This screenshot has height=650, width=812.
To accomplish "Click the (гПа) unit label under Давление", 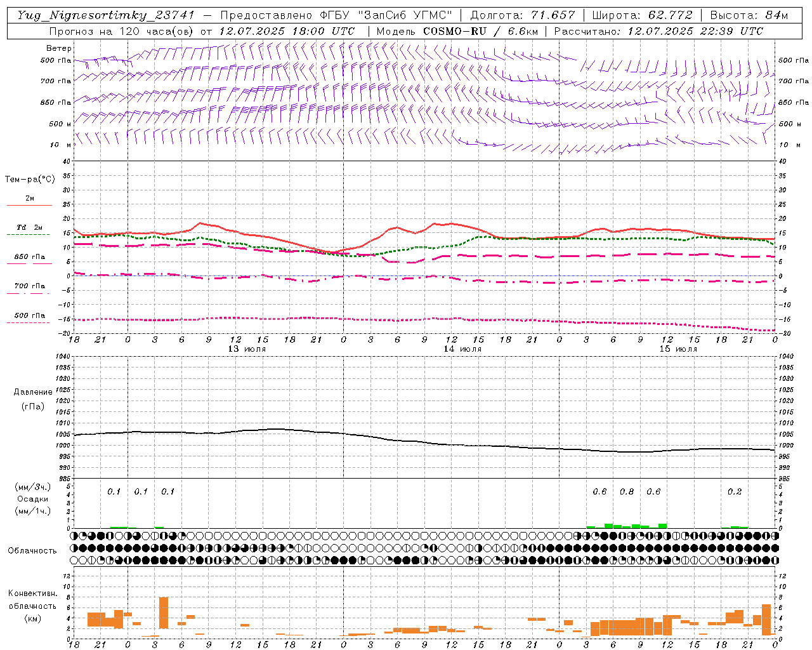I will click(32, 406).
